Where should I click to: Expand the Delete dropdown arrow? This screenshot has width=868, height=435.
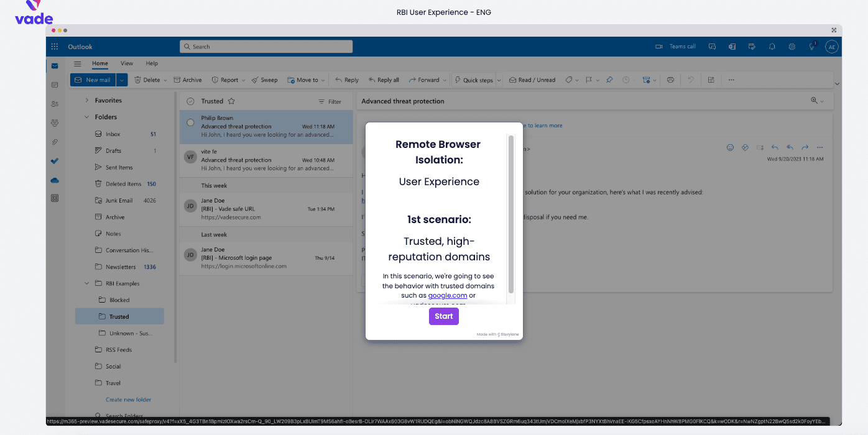tap(166, 80)
